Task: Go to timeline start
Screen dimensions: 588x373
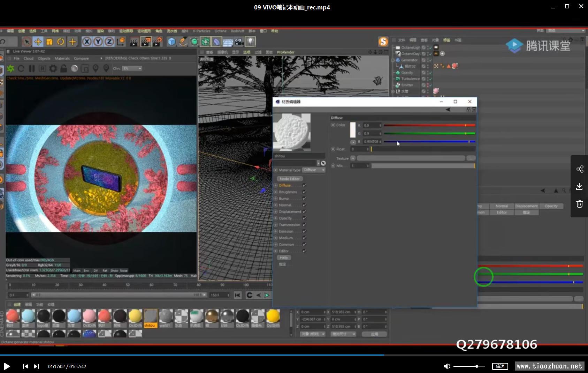Action: pyautogui.click(x=237, y=295)
